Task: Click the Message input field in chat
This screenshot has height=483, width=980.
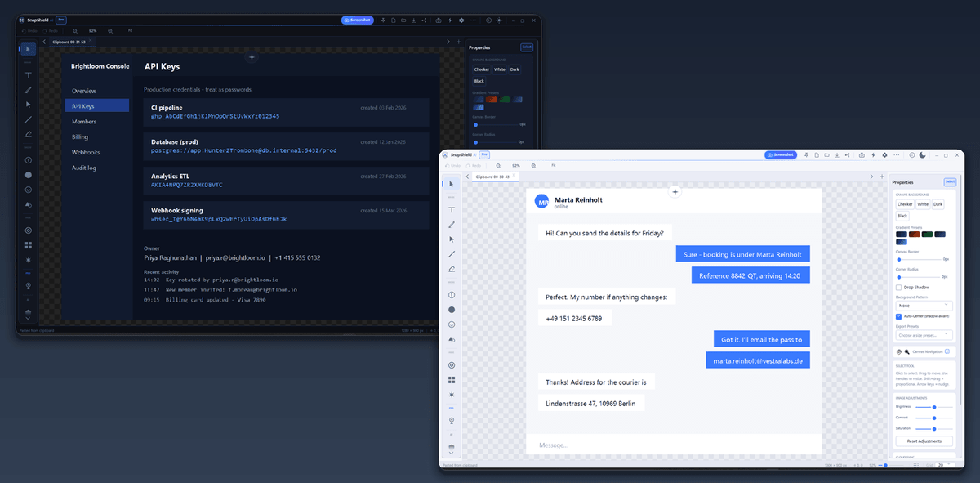Action: pyautogui.click(x=674, y=445)
